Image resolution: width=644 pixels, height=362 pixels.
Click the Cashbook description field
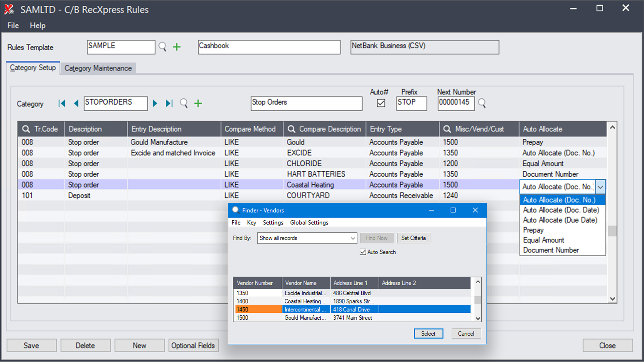[269, 47]
